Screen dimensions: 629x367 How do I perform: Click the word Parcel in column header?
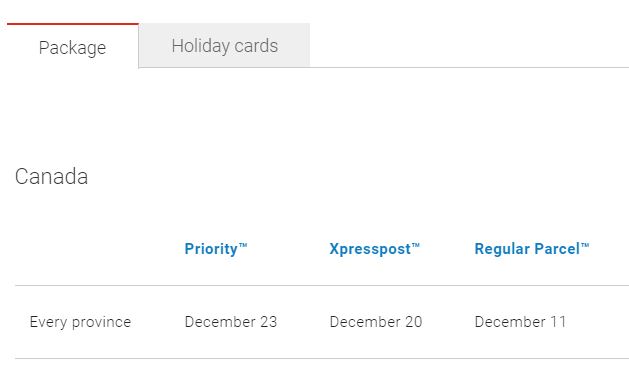(x=557, y=249)
